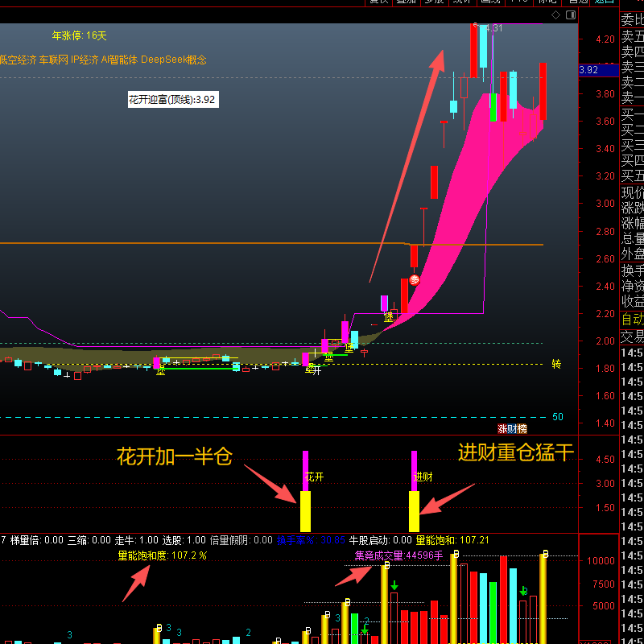Image resolution: width=644 pixels, height=644 pixels.
Task: Click the diamond icon above the chart
Action: pos(555,15)
